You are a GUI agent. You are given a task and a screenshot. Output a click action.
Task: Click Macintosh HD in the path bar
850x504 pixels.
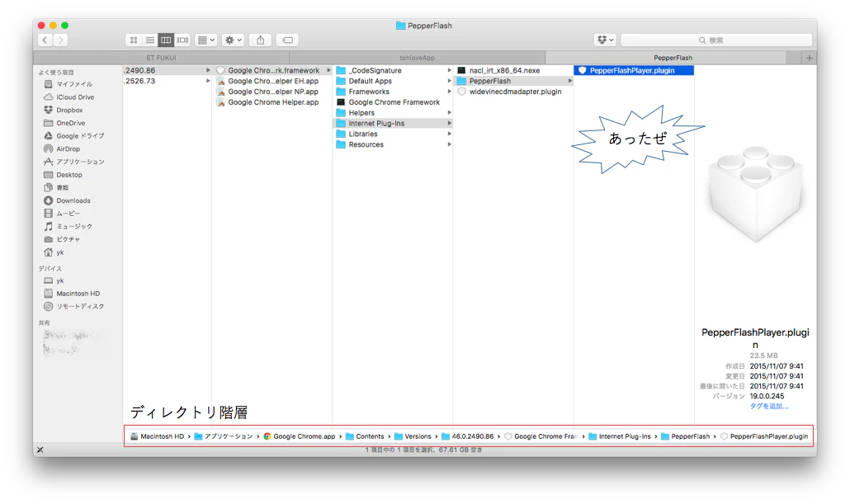[157, 436]
